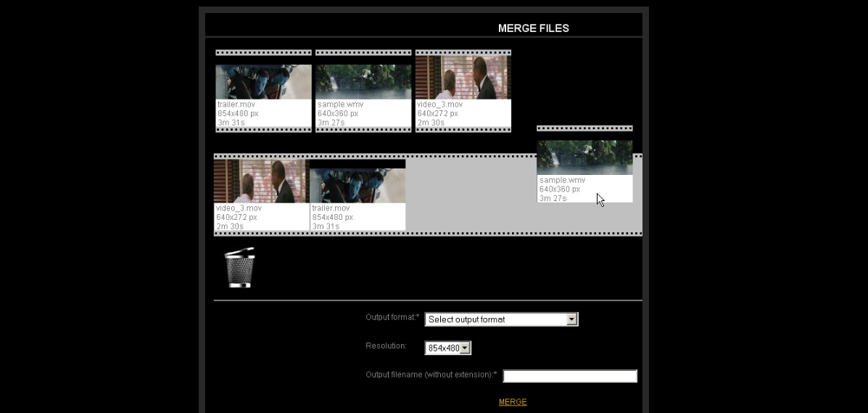Click the Resolution label
This screenshot has height=413, width=868.
(386, 346)
